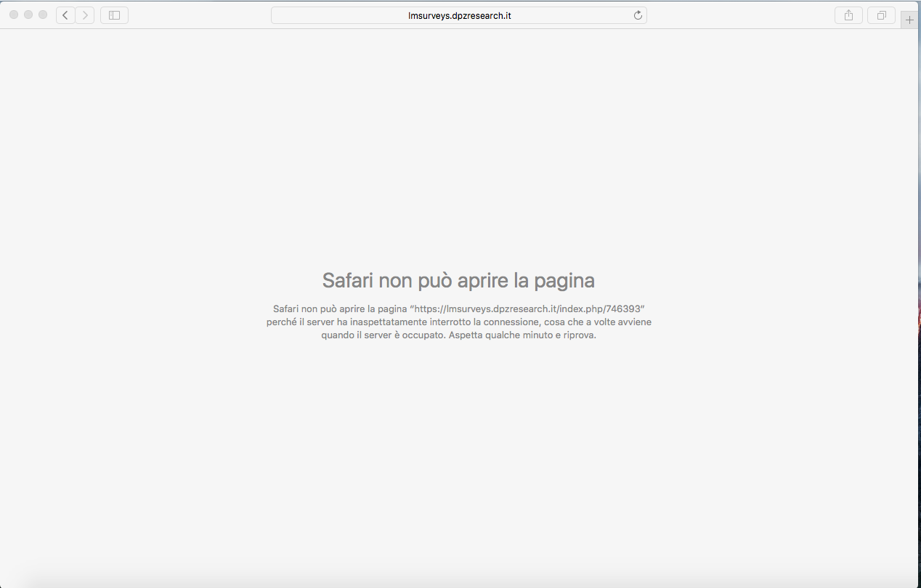Click the forward navigation arrow
Viewport: 921px width, 588px height.
click(85, 15)
